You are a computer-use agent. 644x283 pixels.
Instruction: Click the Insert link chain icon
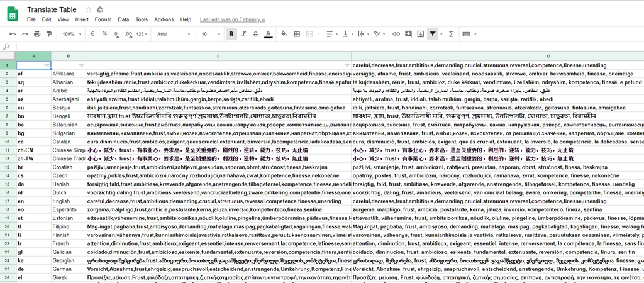tap(396, 34)
